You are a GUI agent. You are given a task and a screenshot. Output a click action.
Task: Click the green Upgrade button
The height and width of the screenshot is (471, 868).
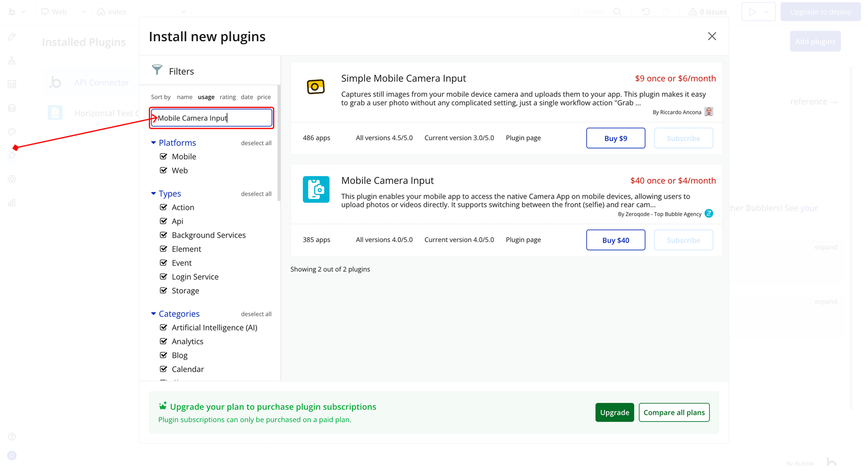coord(614,412)
